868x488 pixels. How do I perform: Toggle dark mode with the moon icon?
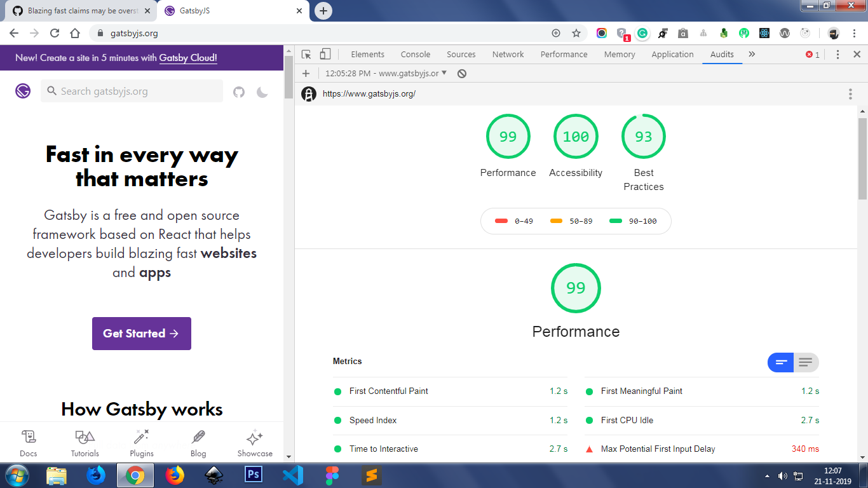tap(262, 92)
